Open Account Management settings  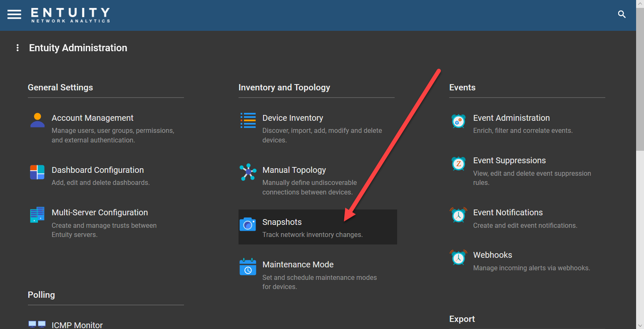[92, 118]
